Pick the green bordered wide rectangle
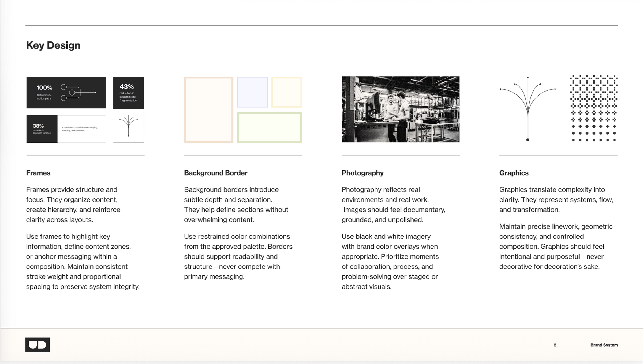The width and height of the screenshot is (643, 364). 270,127
